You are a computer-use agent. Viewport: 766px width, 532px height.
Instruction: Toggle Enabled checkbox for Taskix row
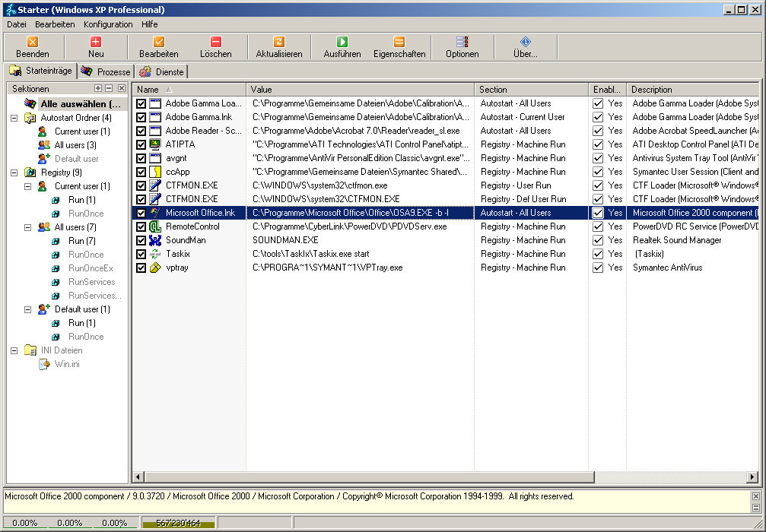click(x=597, y=254)
